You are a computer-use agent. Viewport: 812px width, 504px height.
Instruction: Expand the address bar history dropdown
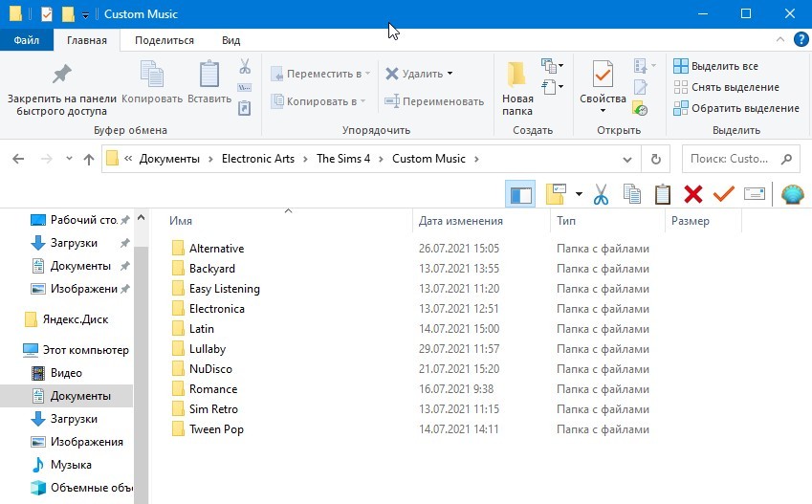click(x=627, y=159)
